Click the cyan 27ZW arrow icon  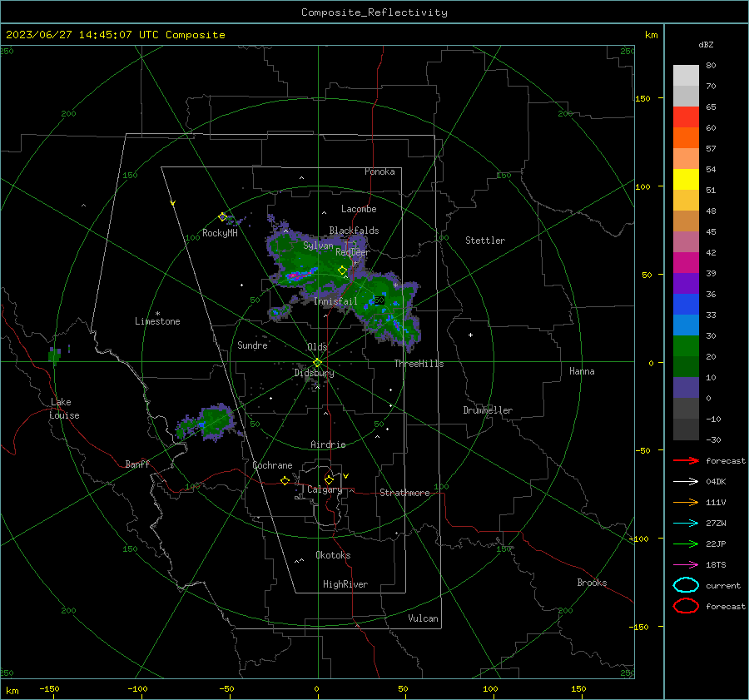pos(686,524)
